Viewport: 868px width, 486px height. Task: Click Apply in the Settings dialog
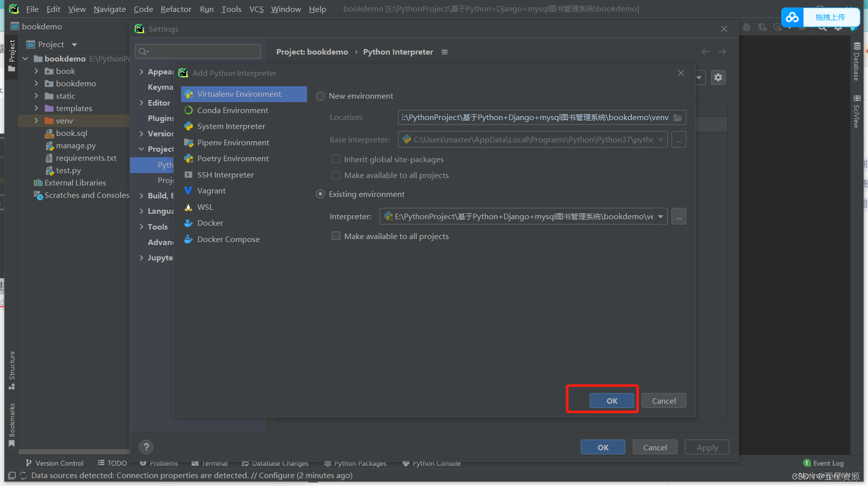pos(707,447)
